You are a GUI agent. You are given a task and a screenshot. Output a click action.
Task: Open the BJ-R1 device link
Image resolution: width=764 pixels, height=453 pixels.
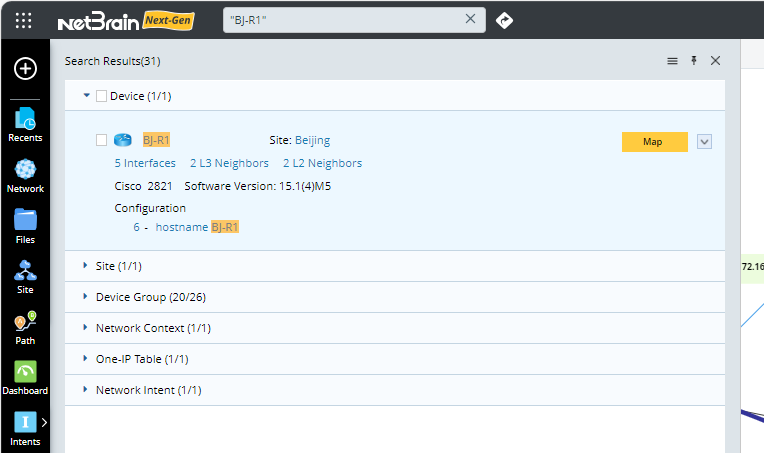point(156,140)
